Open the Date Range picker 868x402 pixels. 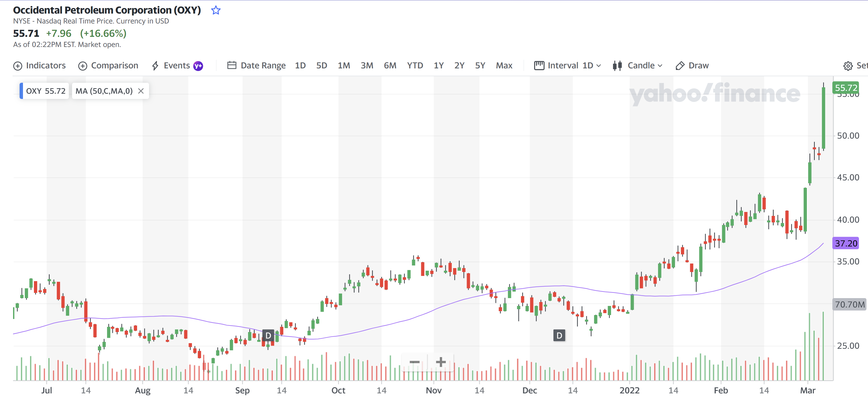[x=256, y=65]
